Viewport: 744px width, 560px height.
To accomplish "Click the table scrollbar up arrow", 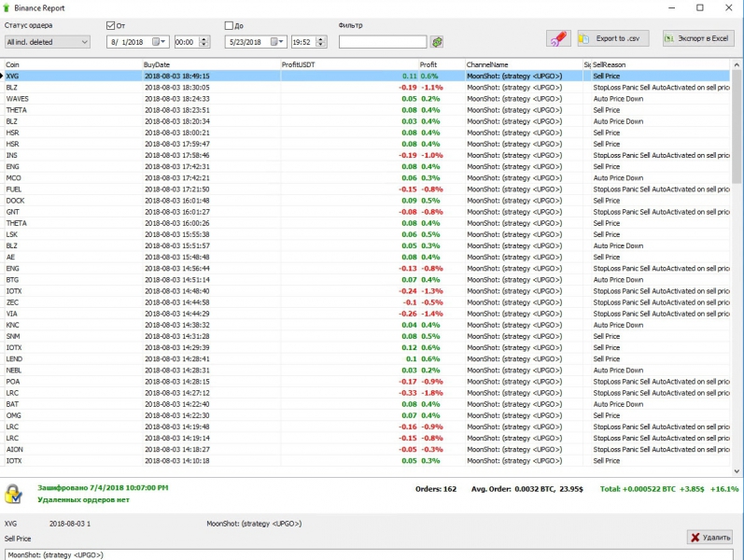I will click(x=737, y=64).
